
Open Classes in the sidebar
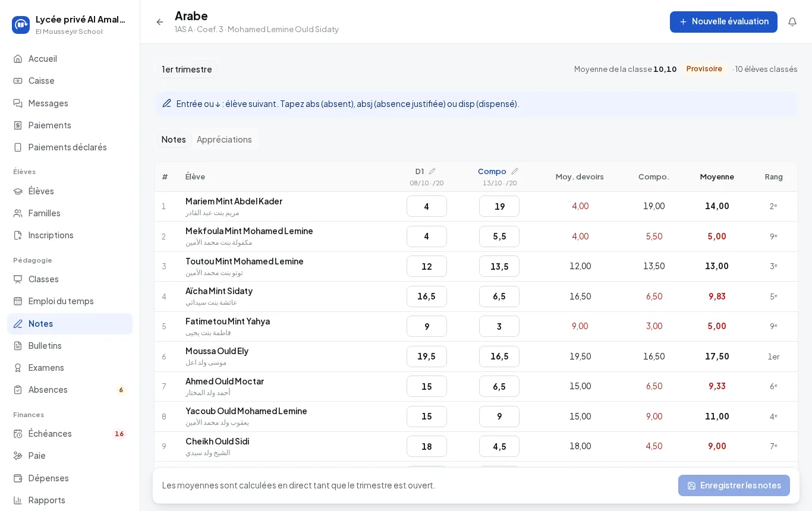point(70,279)
